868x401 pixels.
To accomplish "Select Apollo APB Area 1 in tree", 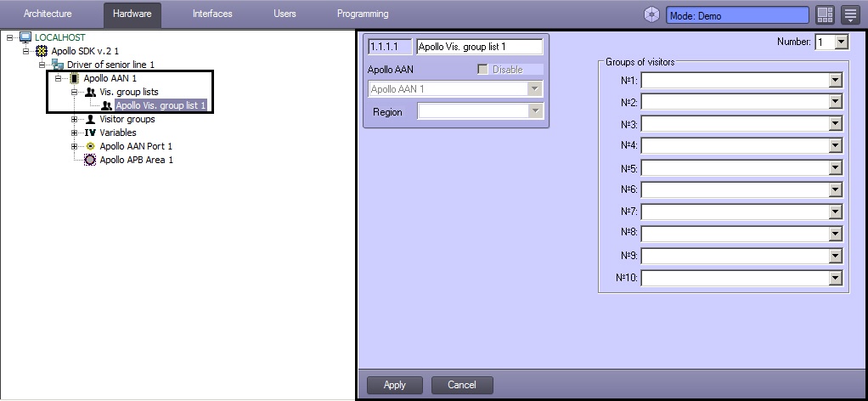I will coord(136,160).
